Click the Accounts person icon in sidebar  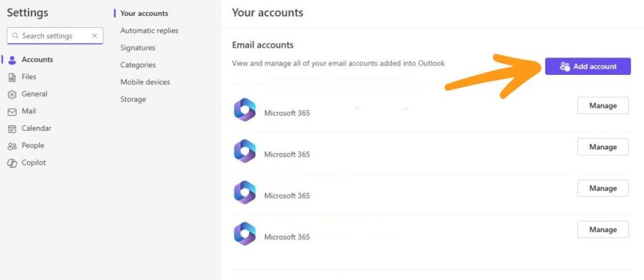click(x=13, y=60)
